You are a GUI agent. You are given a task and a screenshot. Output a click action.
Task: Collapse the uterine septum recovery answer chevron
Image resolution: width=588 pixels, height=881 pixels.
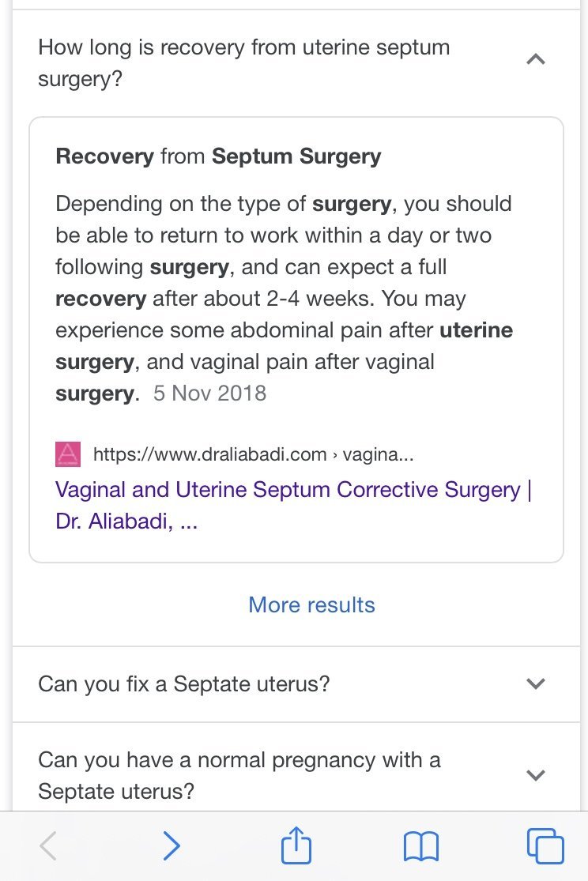pyautogui.click(x=536, y=59)
